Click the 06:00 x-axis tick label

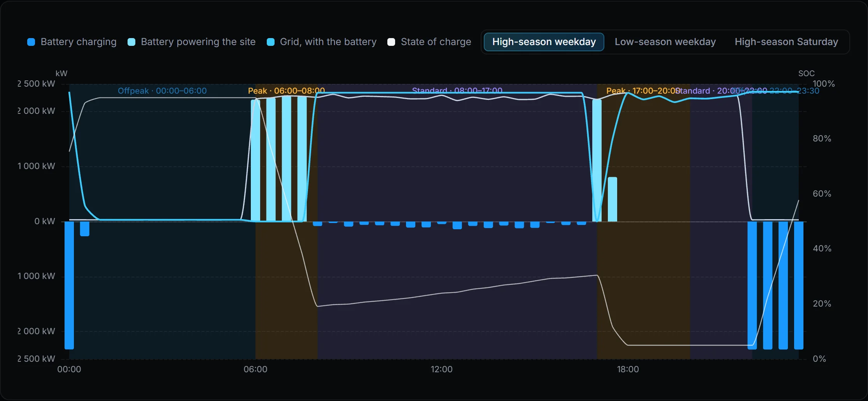click(x=255, y=369)
